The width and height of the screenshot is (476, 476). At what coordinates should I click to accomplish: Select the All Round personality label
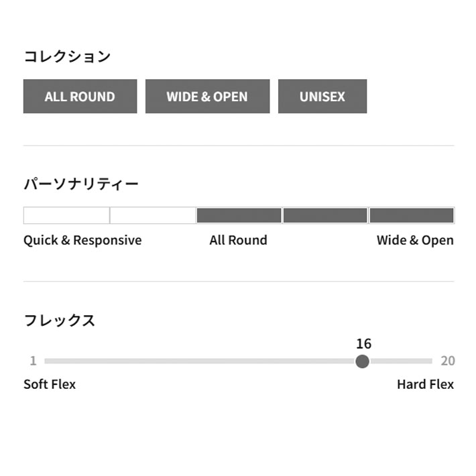tap(238, 240)
